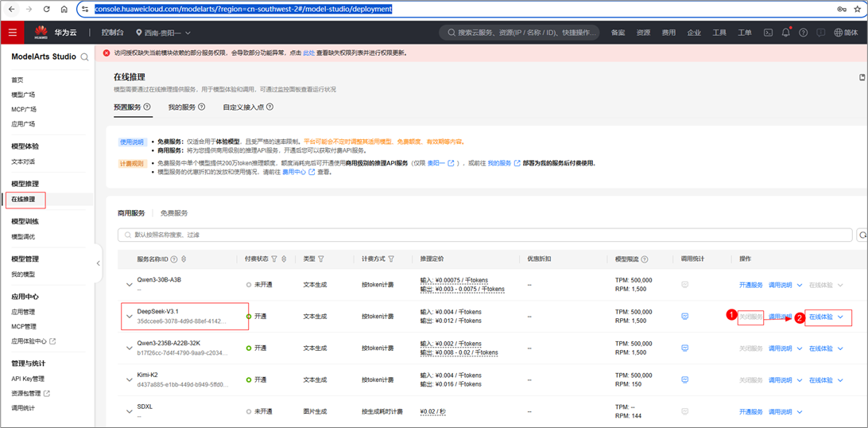Expand the Qwen3-30B-A3B row
Screen dimensions: 868x428
pos(130,285)
